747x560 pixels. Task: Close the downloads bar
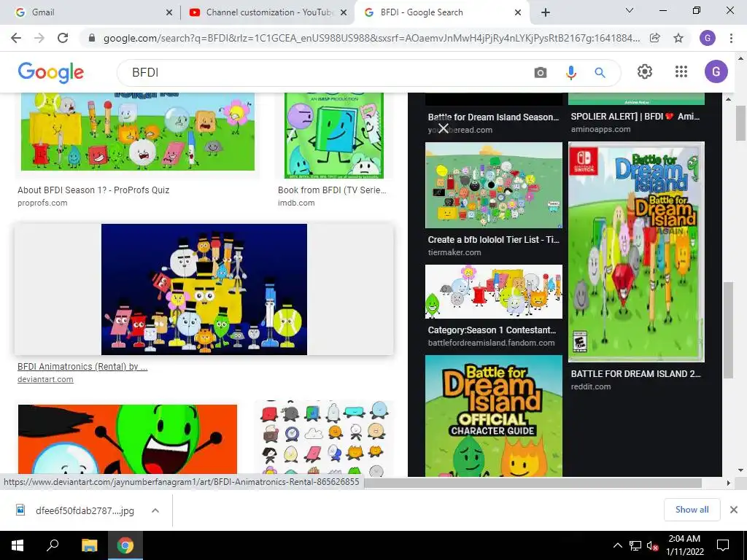coord(734,510)
